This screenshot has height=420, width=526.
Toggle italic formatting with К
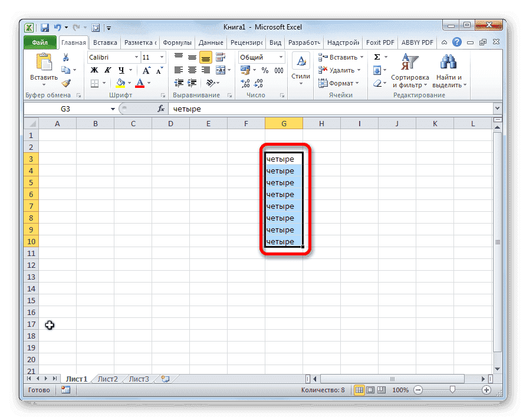(x=107, y=70)
